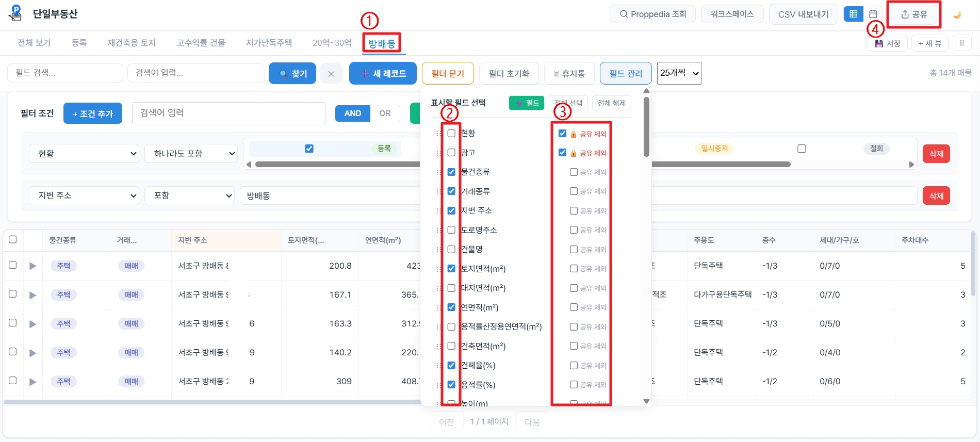Select the OR condition toggle
This screenshot has width=980, height=442.
(x=385, y=113)
